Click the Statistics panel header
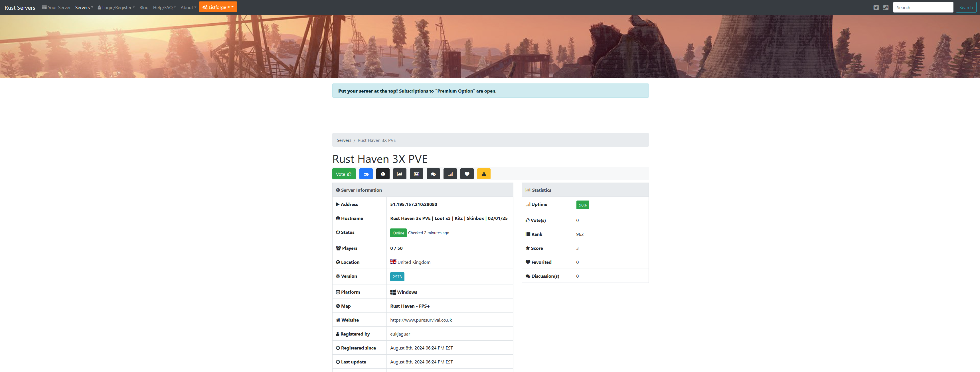 tap(585, 190)
